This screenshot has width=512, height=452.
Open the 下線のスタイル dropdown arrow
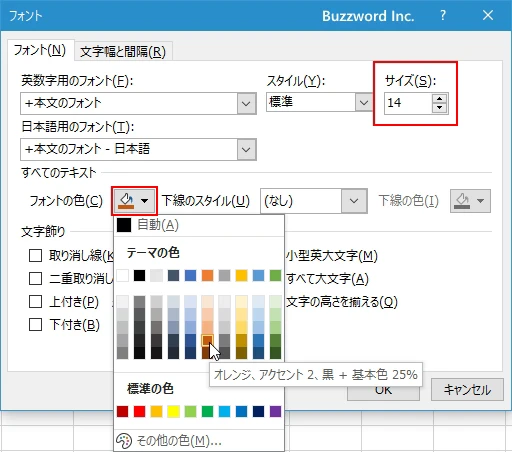(354, 201)
